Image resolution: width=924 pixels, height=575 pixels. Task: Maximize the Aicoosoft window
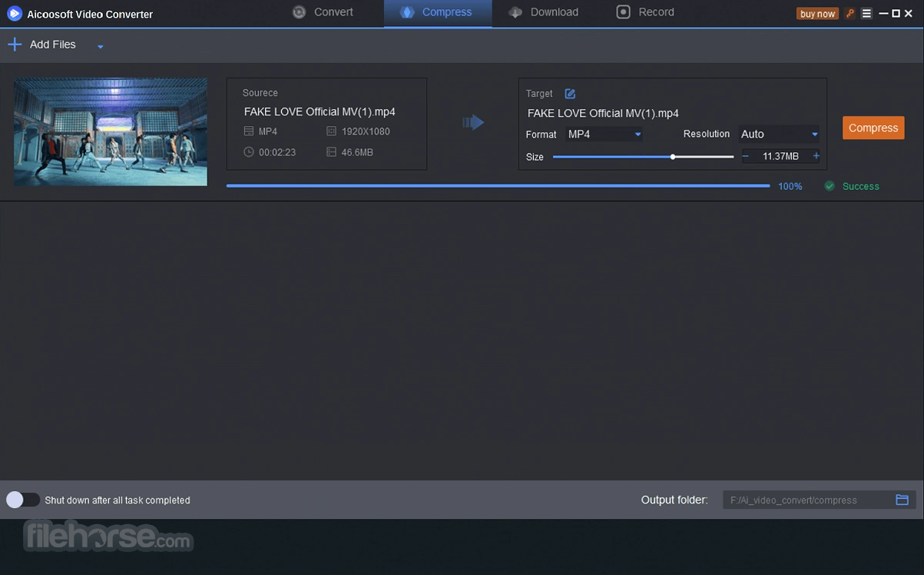click(896, 14)
